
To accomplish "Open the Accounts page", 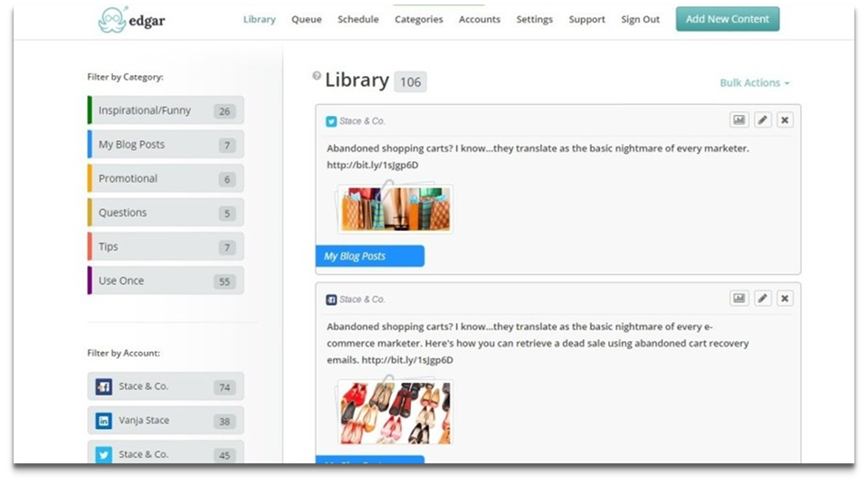I will pos(480,19).
